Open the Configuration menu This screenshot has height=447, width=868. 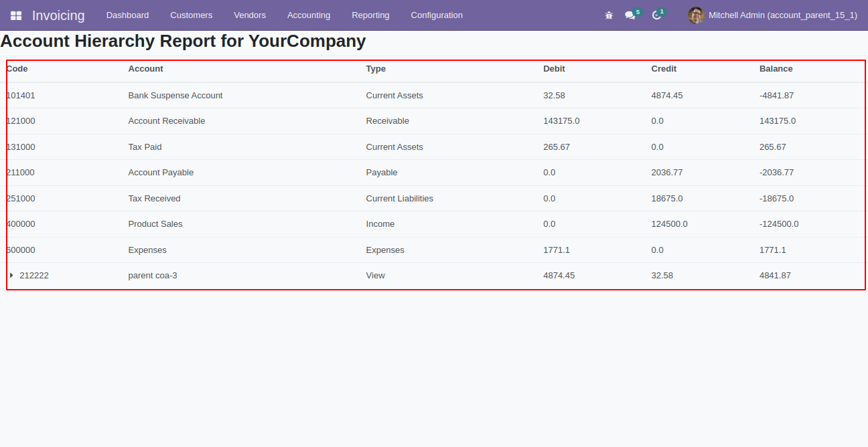pyautogui.click(x=437, y=15)
